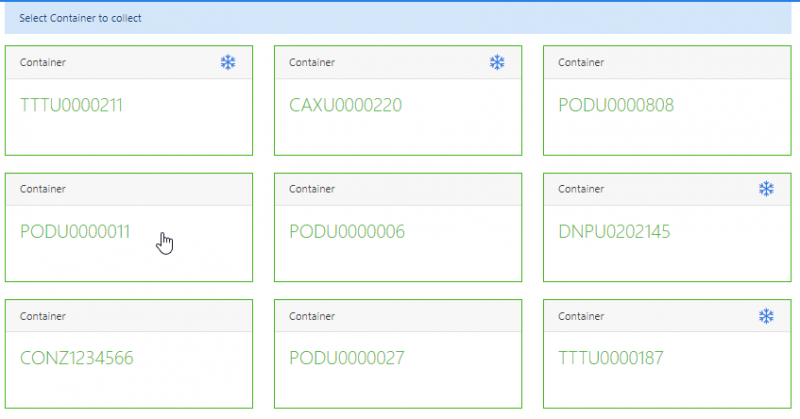
Task: Click the Container header label above CONZ1234566
Action: [43, 316]
